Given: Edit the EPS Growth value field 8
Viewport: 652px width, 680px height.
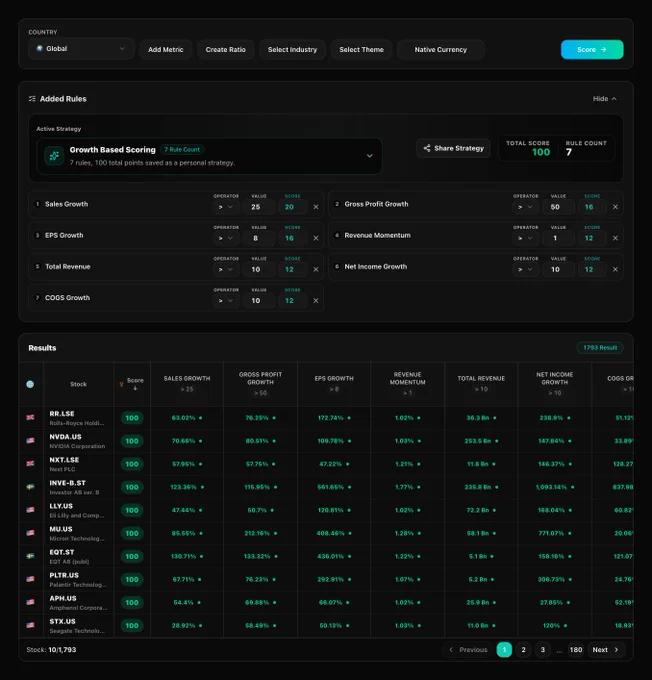Looking at the screenshot, I should click(259, 239).
